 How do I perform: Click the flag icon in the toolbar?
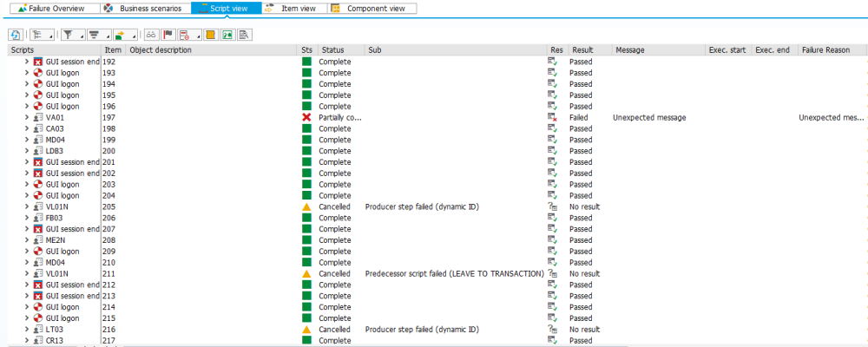point(168,35)
